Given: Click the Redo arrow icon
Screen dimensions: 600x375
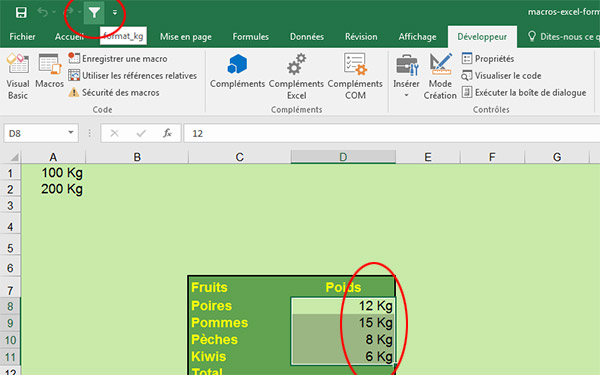Looking at the screenshot, I should [69, 12].
